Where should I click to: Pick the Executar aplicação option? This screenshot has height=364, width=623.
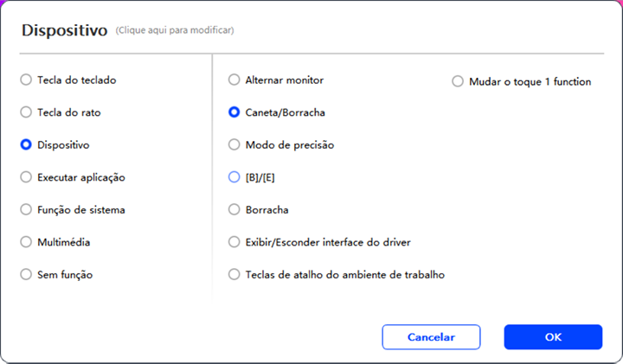26,177
